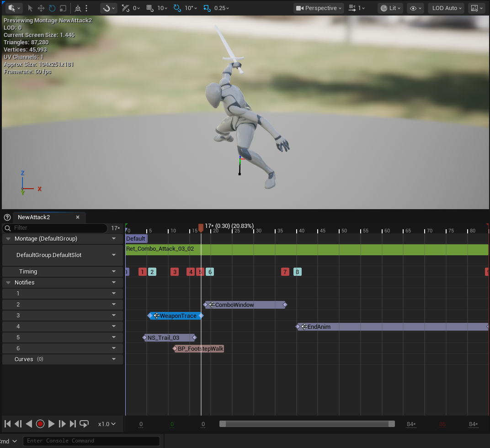490x448 pixels.
Task: Open scale snap 0.25 dropdown
Action: [222, 8]
